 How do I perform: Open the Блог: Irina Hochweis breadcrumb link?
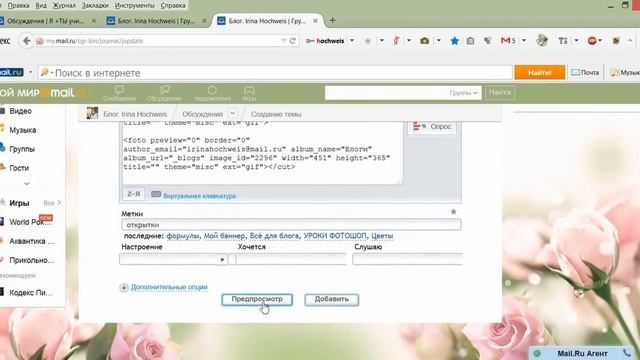(x=135, y=114)
